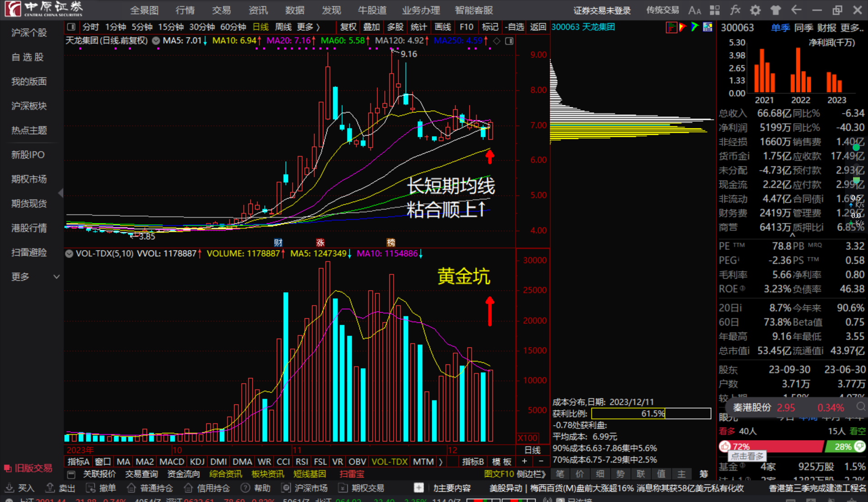Click the 榜 marker on the K-line chart
Screen dimensions: 868x502
pyautogui.click(x=391, y=242)
